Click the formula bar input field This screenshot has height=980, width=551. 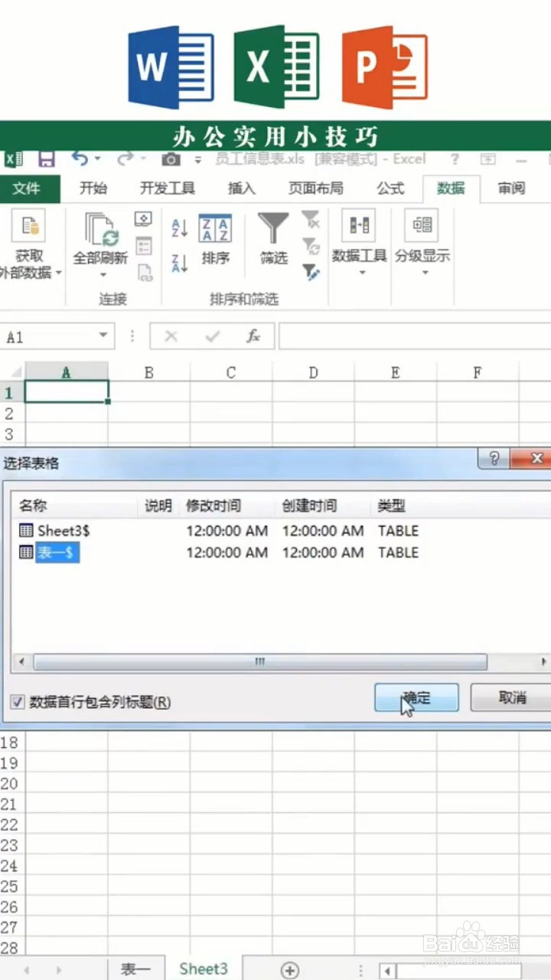pos(415,336)
